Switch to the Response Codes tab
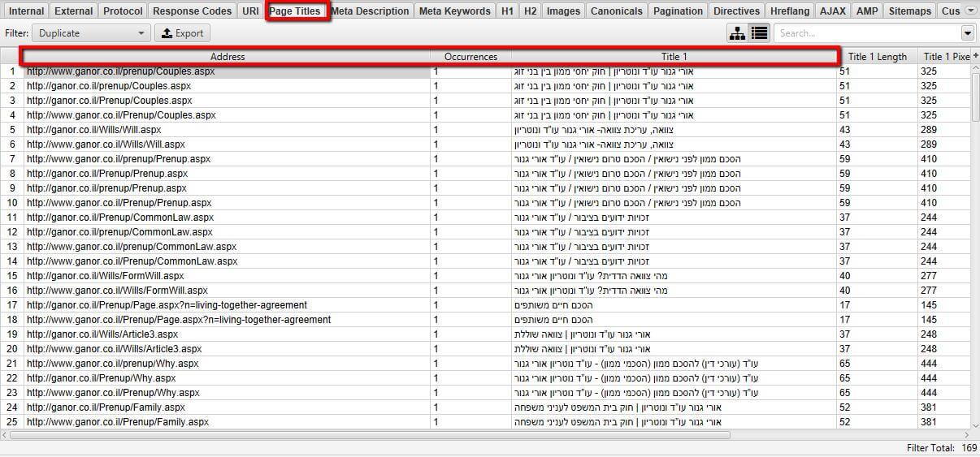The image size is (980, 457). 192,11
